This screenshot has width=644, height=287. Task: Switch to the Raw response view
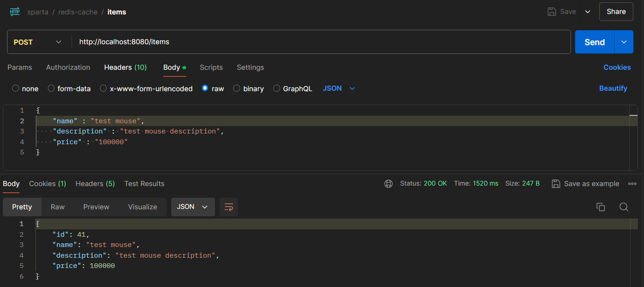(x=58, y=207)
